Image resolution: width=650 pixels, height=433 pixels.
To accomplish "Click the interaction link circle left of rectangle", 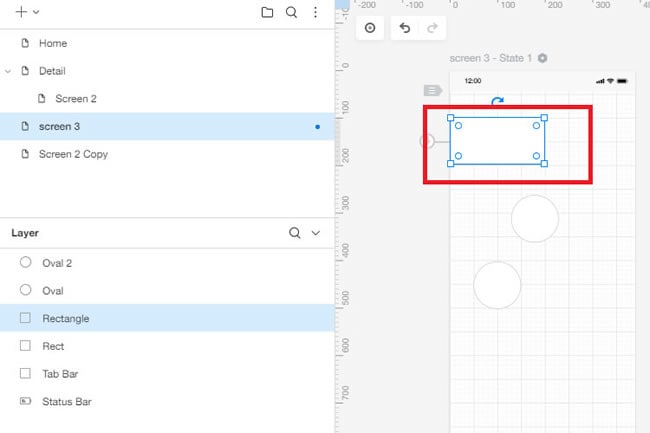I will pyautogui.click(x=427, y=141).
